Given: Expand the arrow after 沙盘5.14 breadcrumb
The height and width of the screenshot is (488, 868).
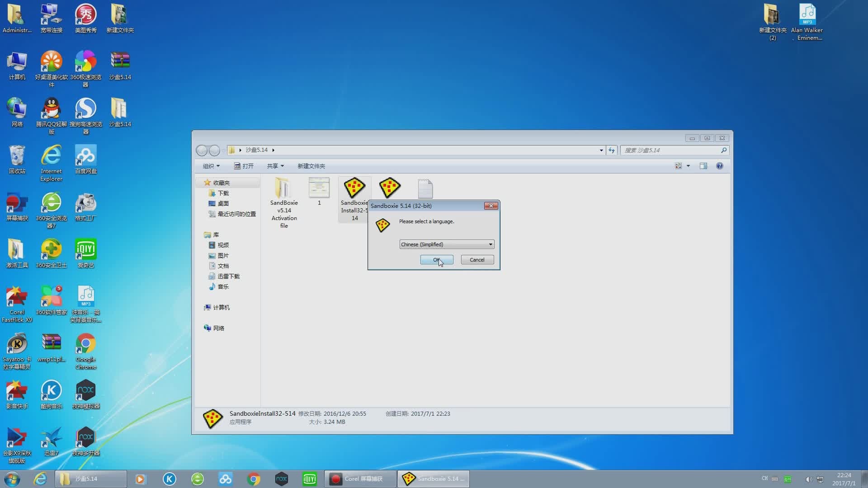Looking at the screenshot, I should click(x=273, y=150).
